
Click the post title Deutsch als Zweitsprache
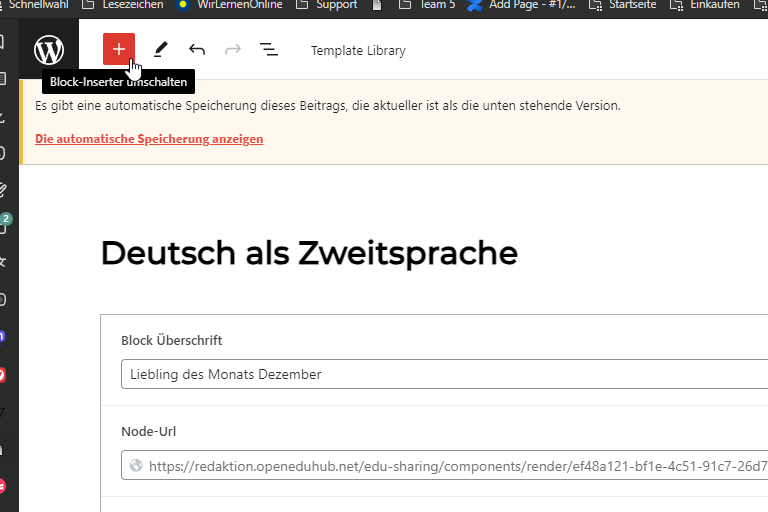pos(309,254)
